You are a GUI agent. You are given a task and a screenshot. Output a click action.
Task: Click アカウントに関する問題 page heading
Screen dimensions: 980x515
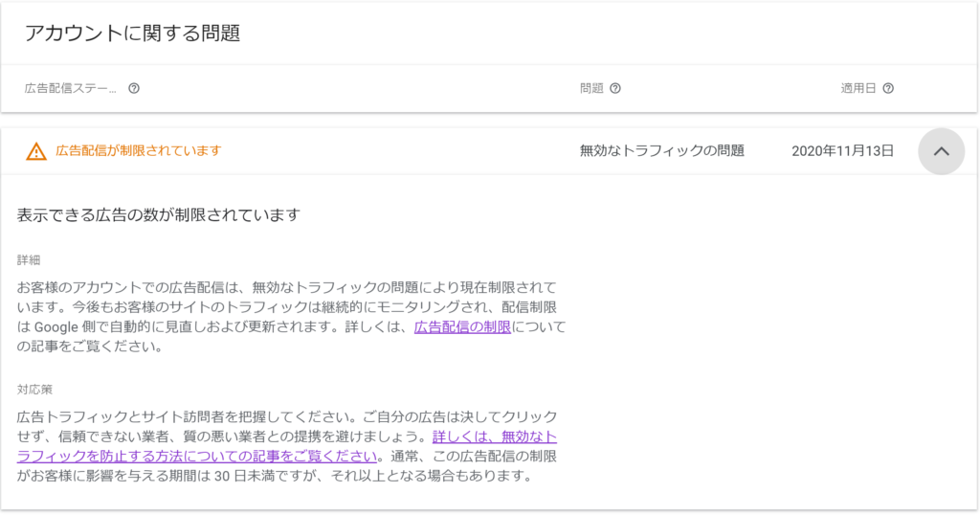tap(132, 34)
